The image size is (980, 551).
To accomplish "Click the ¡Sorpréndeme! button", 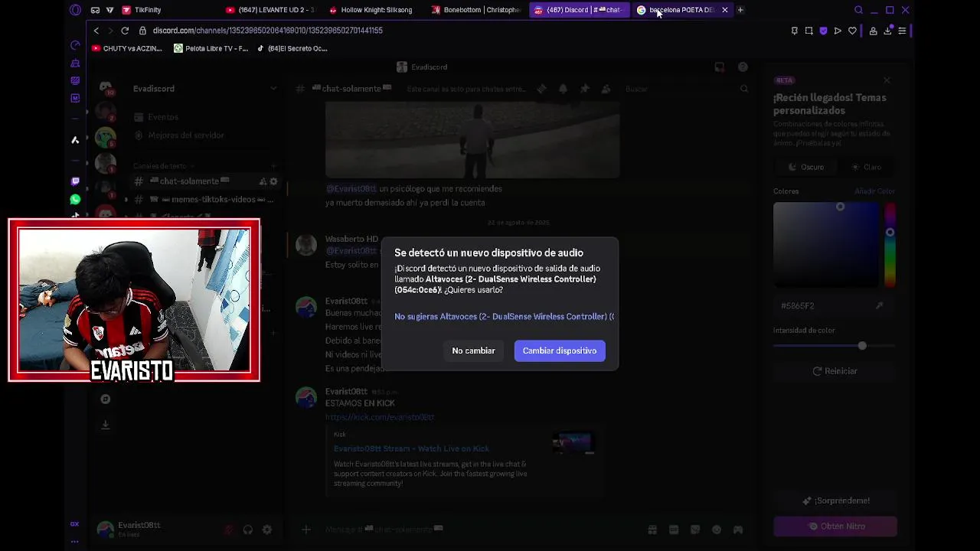I will click(x=835, y=500).
